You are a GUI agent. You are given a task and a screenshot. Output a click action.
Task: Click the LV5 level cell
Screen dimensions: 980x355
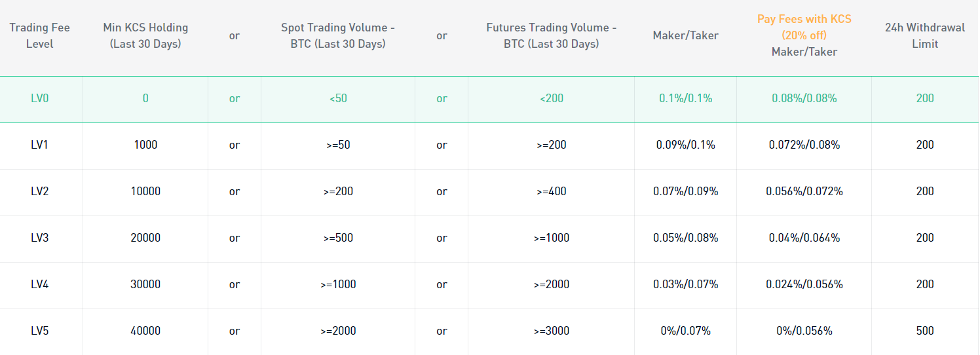(x=40, y=331)
